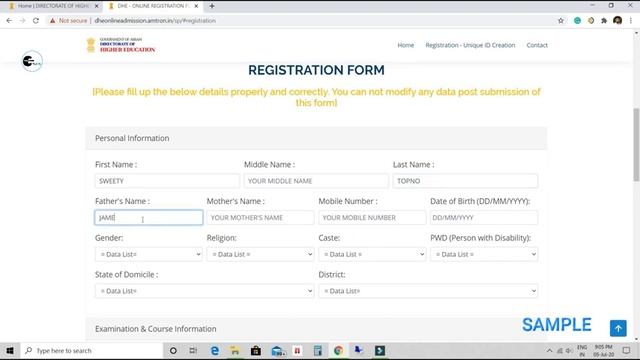The image size is (640, 360).
Task: Open Microsoft Store from taskbar
Action: point(256,351)
